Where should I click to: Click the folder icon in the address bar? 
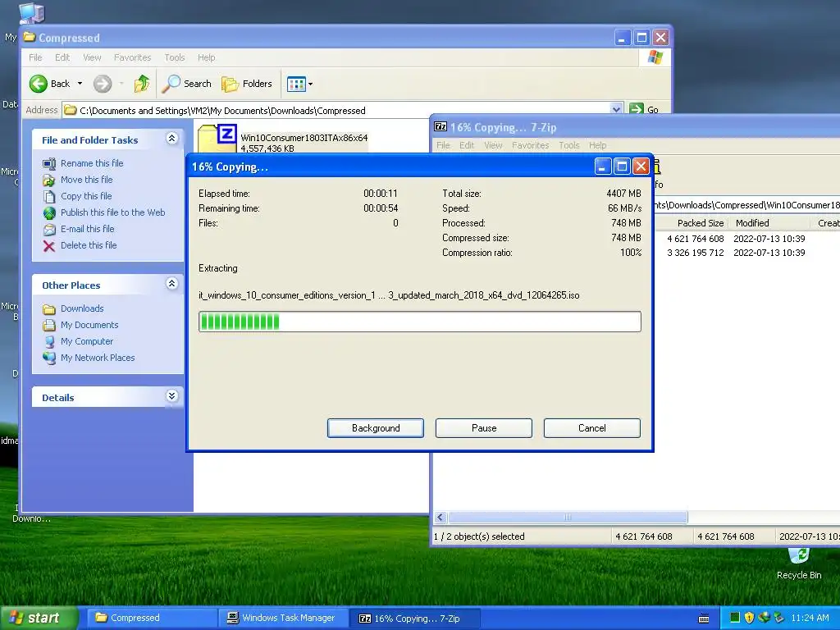[x=71, y=111]
